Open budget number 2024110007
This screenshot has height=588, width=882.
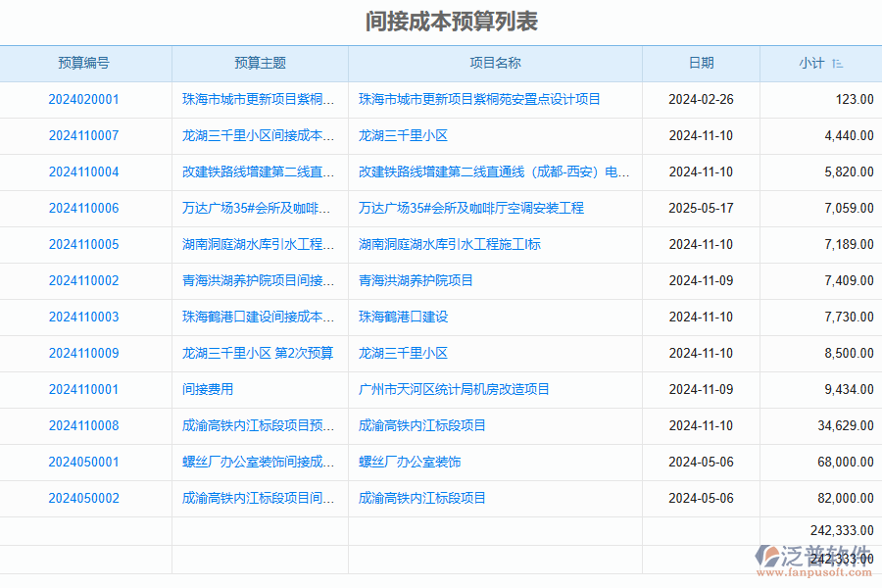click(x=84, y=135)
